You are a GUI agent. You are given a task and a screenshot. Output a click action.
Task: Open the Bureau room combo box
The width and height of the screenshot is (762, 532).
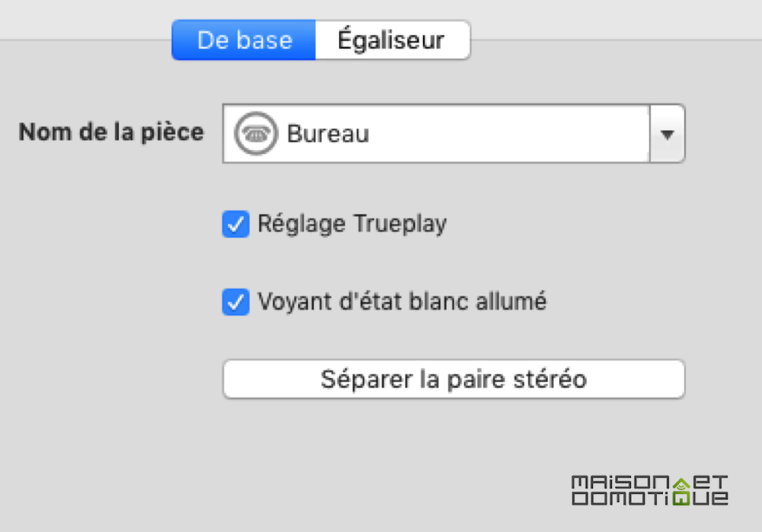pyautogui.click(x=453, y=133)
